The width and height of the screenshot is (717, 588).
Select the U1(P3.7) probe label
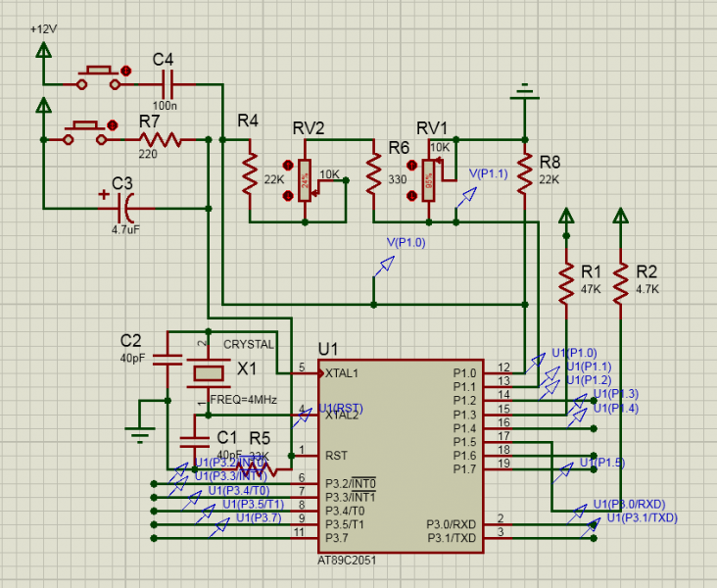(259, 518)
